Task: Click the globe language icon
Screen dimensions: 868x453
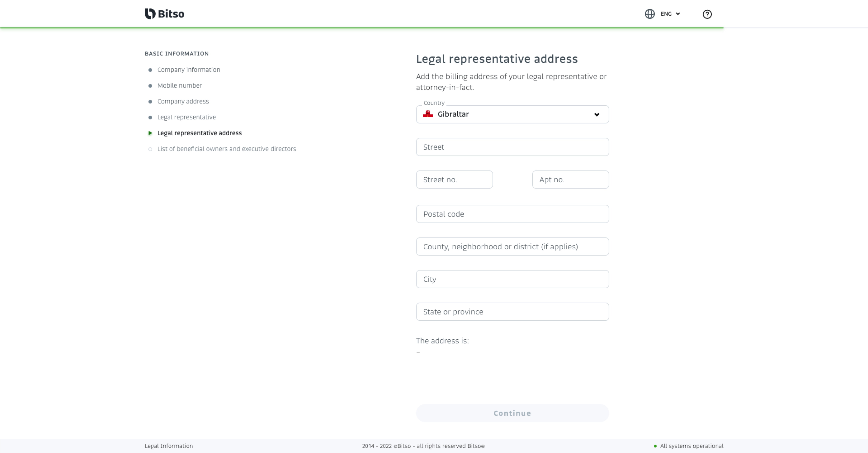Action: (650, 14)
